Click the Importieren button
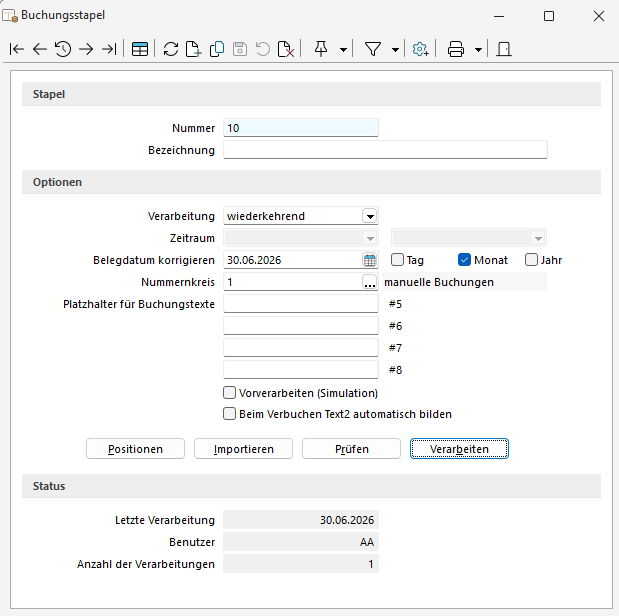 point(244,449)
